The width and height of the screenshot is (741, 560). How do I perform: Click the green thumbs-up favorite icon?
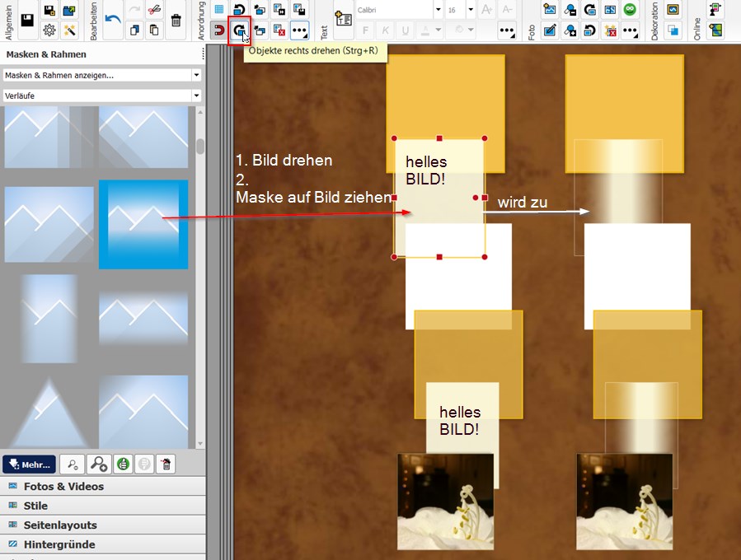click(x=121, y=464)
